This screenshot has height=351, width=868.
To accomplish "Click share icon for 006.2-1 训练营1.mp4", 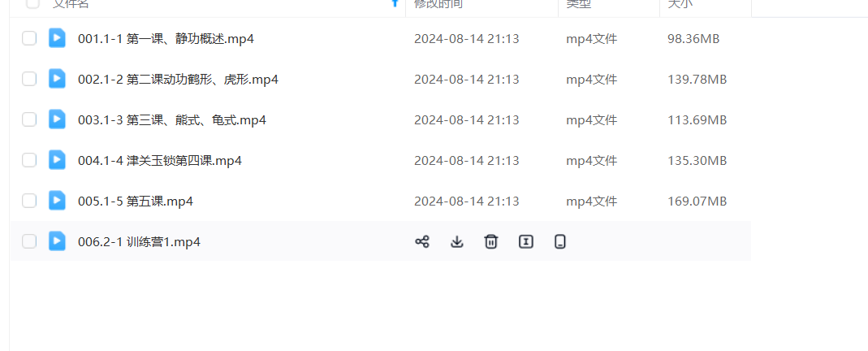I will click(x=422, y=241).
